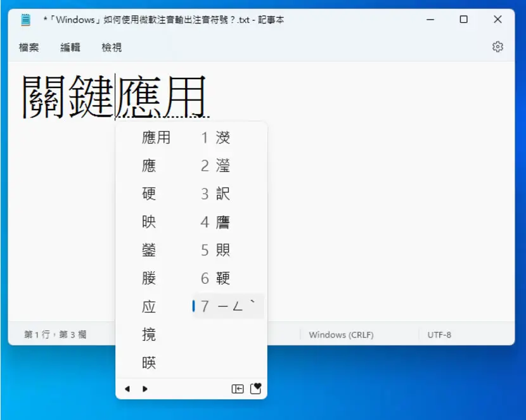Viewport: 526px width, 420px height.
Task: Choose numbered candidate 4 鷹
Action: point(215,222)
